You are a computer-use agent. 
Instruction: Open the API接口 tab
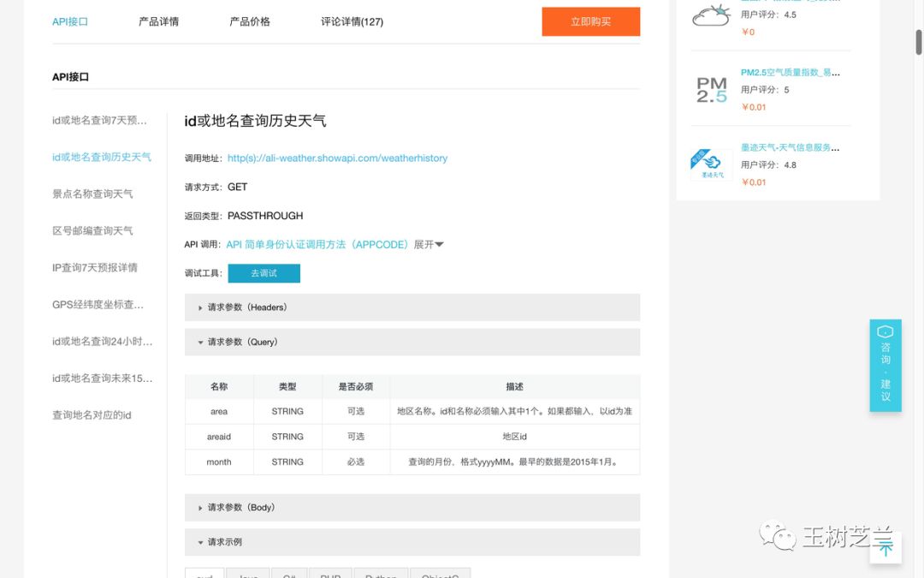[x=70, y=21]
